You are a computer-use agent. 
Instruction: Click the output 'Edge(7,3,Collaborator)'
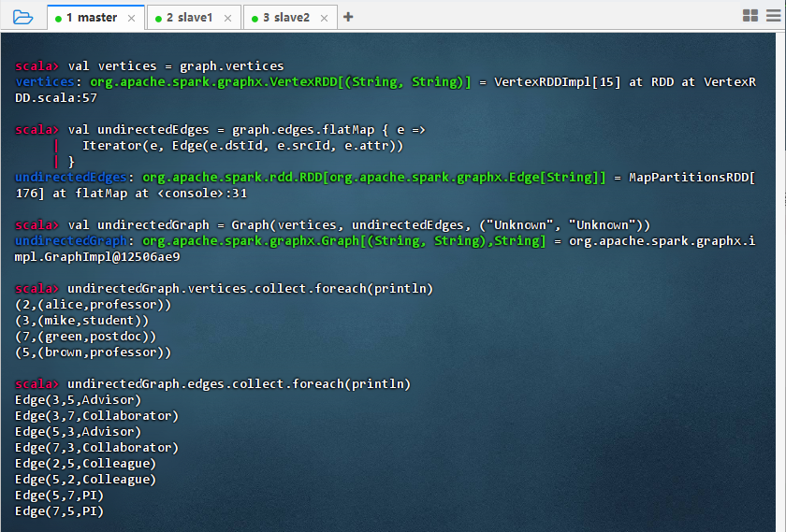click(x=96, y=447)
